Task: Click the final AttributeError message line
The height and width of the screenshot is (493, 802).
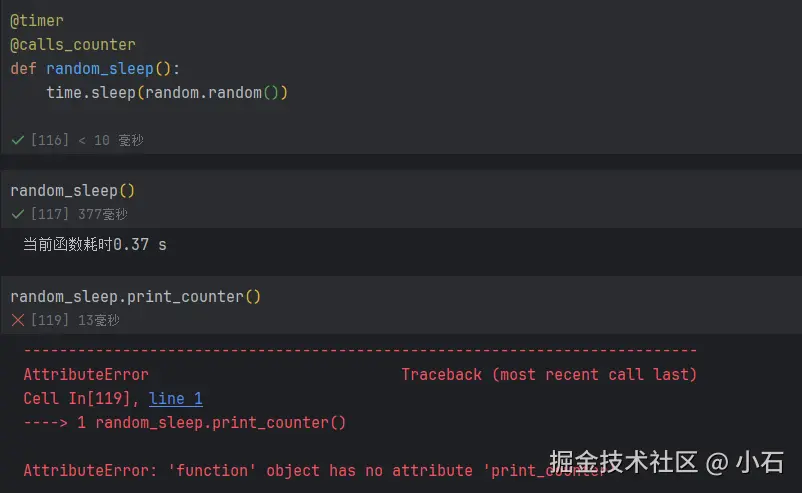Action: point(315,470)
